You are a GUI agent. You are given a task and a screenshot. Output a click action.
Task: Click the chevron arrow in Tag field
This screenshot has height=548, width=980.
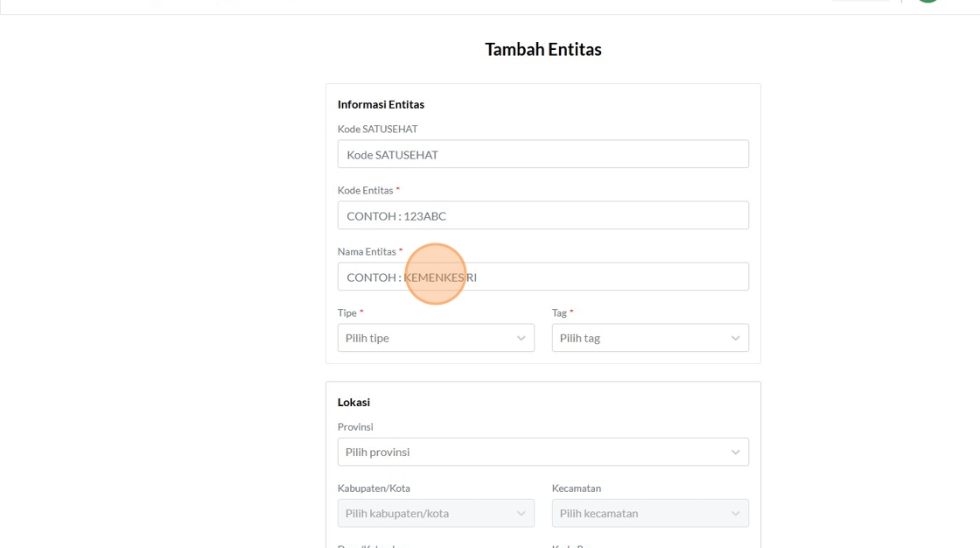pyautogui.click(x=736, y=339)
